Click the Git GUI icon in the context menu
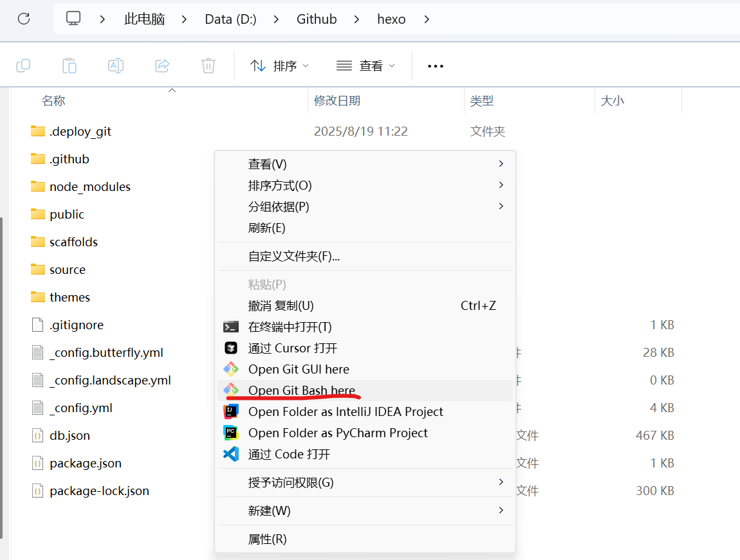The image size is (740, 560). point(231,369)
